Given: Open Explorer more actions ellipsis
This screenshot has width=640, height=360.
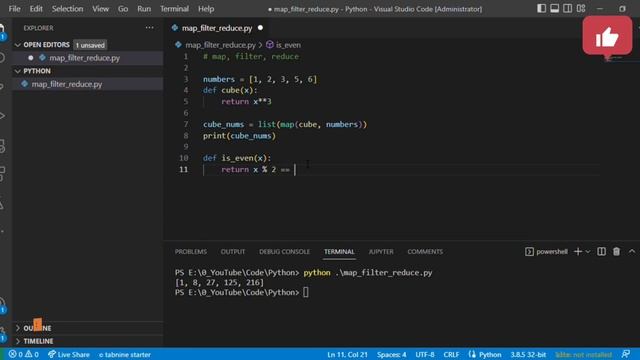Looking at the screenshot, I should coord(149,28).
